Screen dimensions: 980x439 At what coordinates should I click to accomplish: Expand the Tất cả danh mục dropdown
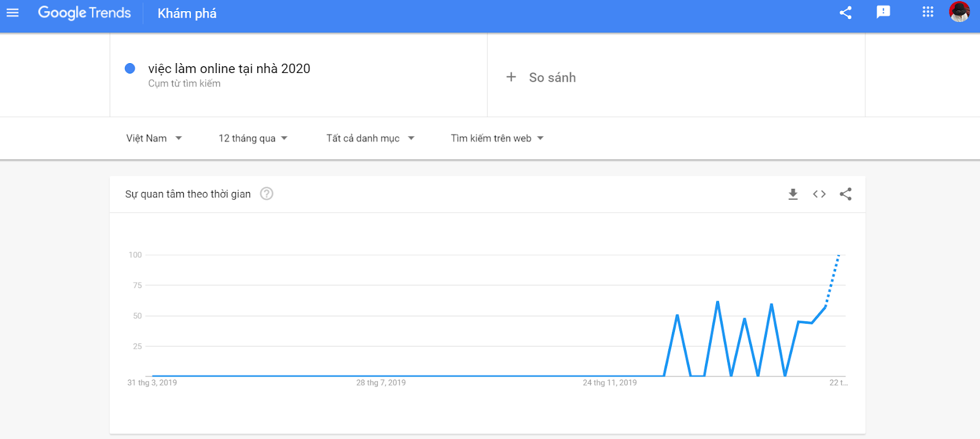coord(370,139)
